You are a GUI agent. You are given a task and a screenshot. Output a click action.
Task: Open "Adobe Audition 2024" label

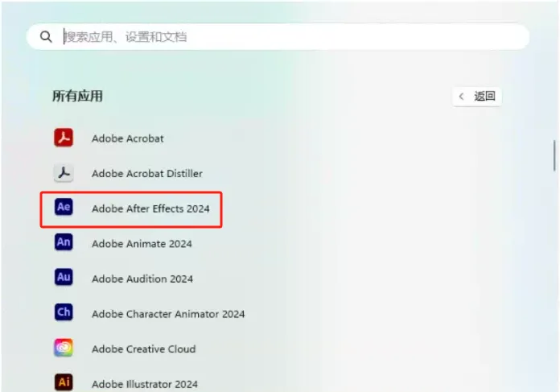(x=142, y=279)
